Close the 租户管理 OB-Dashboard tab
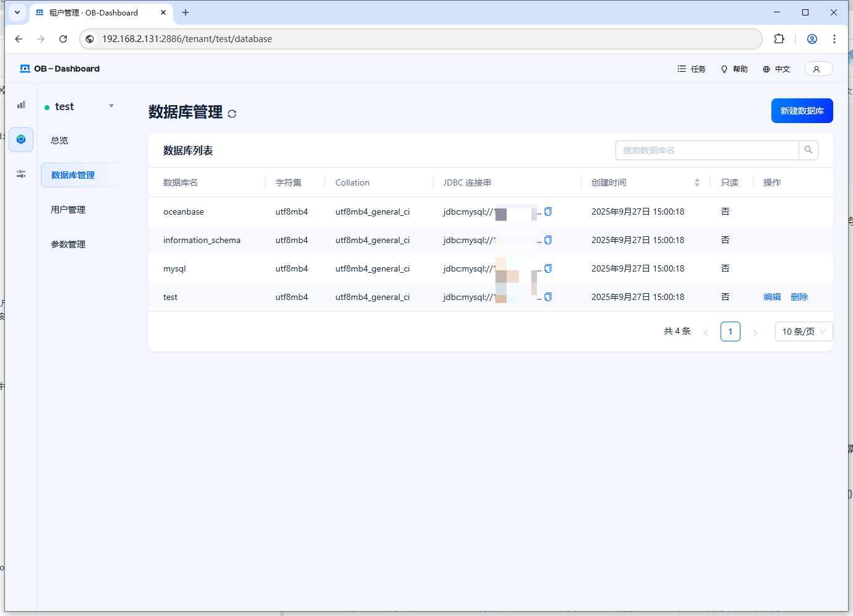Image resolution: width=853 pixels, height=616 pixels. click(x=163, y=12)
